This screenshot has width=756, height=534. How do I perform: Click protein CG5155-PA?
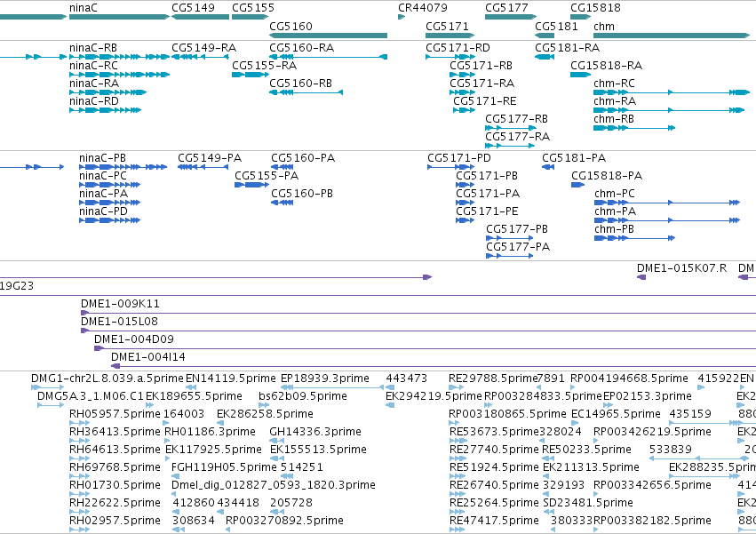(x=251, y=185)
